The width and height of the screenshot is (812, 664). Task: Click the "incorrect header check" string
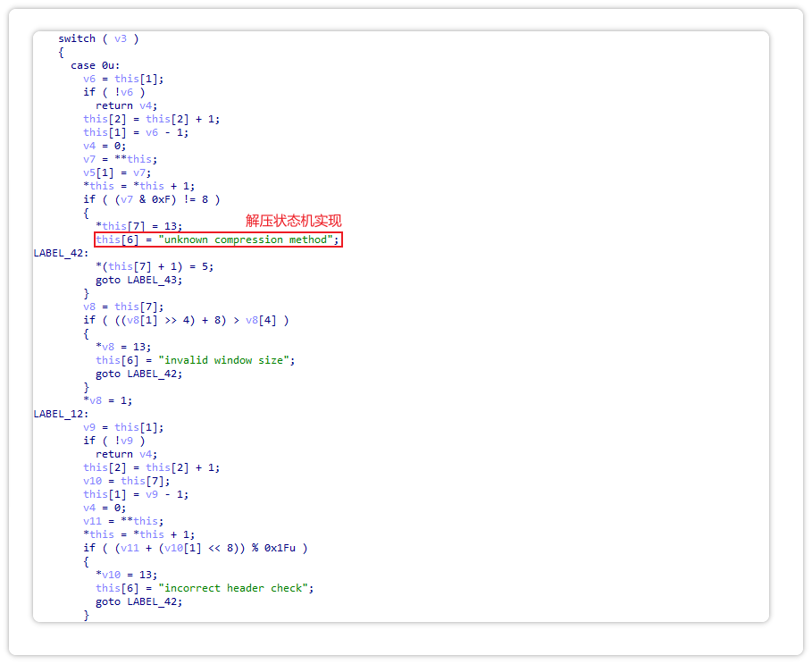pos(234,588)
